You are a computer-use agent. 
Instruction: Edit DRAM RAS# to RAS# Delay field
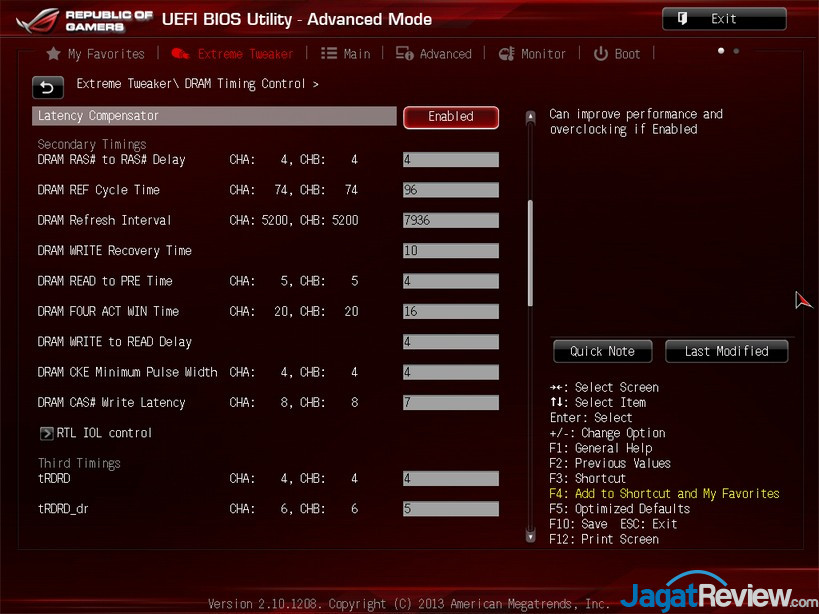[451, 160]
